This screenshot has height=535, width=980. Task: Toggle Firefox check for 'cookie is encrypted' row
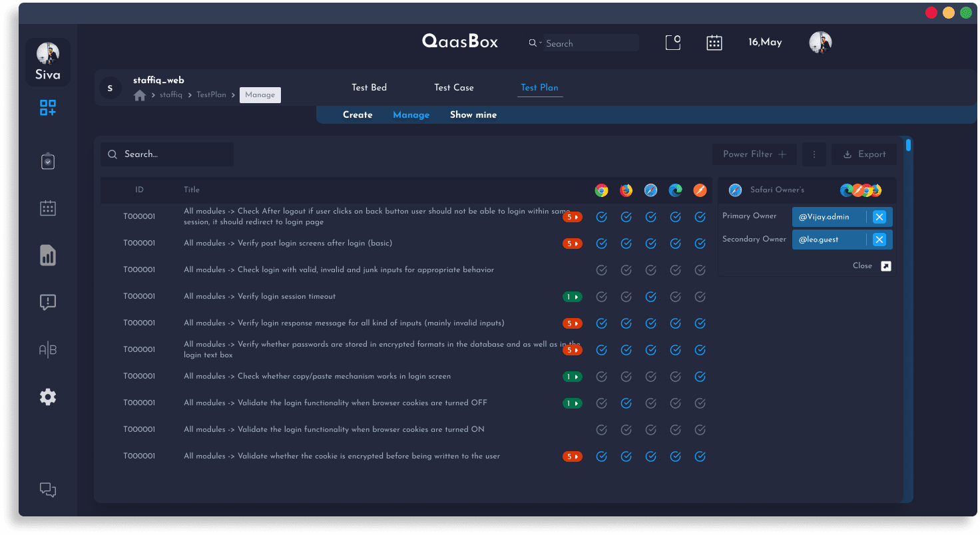626,456
